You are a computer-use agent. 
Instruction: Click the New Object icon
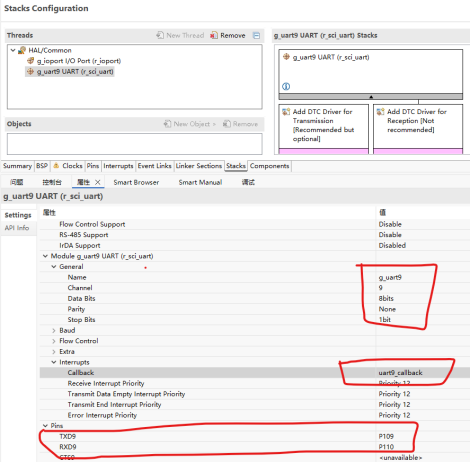click(167, 124)
